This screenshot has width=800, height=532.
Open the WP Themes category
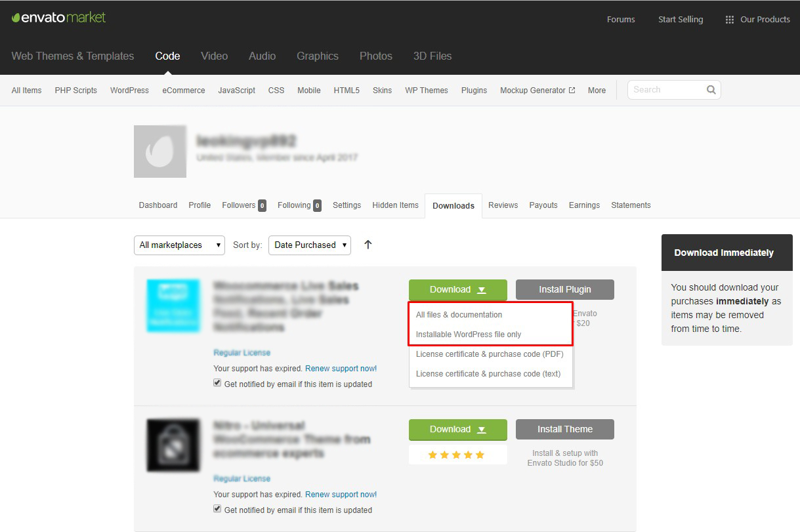pos(427,91)
